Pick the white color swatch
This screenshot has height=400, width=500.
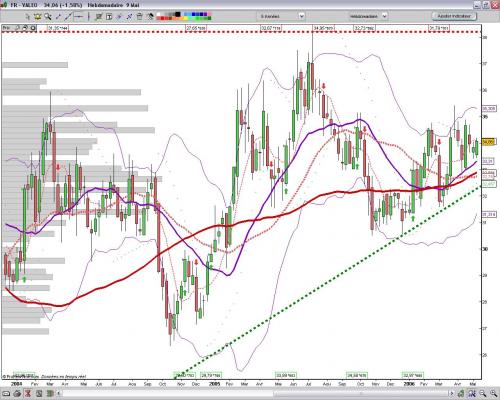(159, 14)
